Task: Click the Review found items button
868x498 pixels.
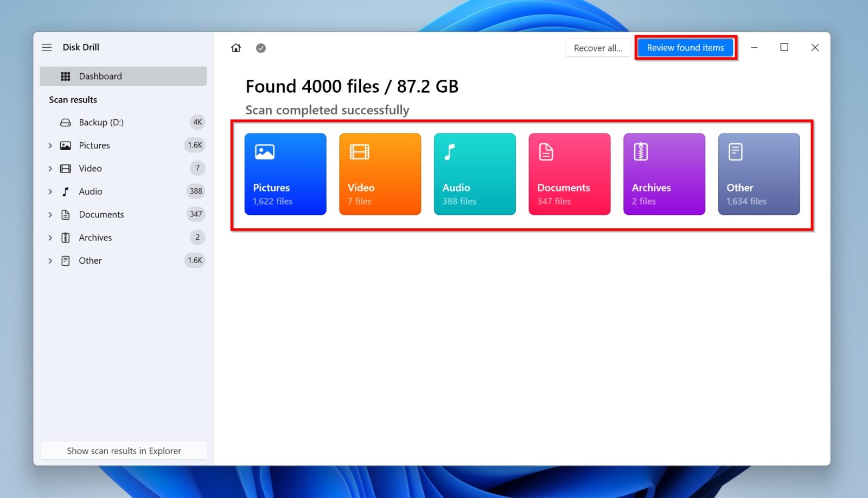Action: [x=685, y=48]
